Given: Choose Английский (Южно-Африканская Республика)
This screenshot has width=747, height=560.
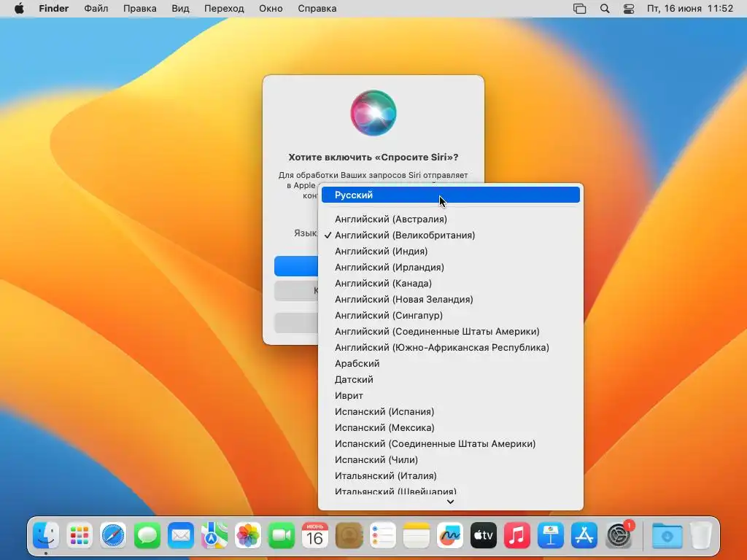Looking at the screenshot, I should click(x=451, y=347).
